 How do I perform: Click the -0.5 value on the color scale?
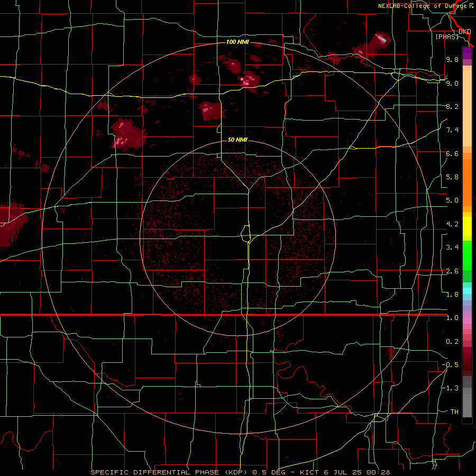pos(450,365)
